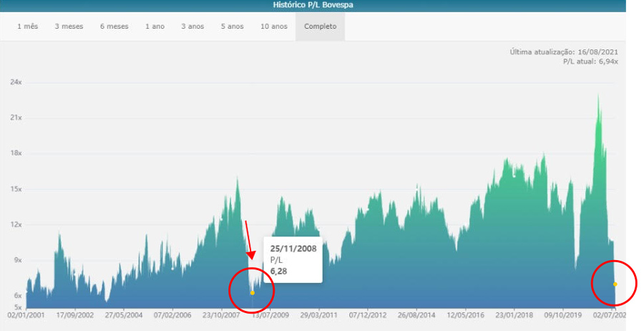Image resolution: width=644 pixels, height=331 pixels.
Task: Click the red arrow annotation
Action: [248, 239]
